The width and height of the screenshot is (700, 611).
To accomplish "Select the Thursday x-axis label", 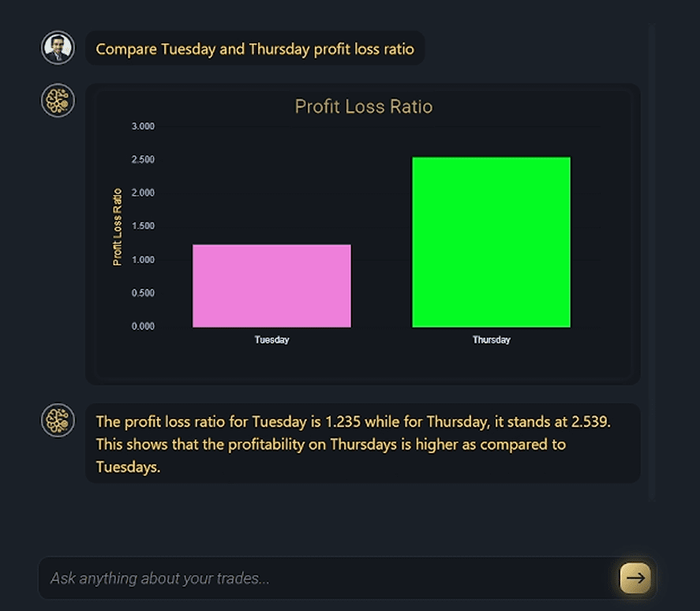I will (x=491, y=340).
